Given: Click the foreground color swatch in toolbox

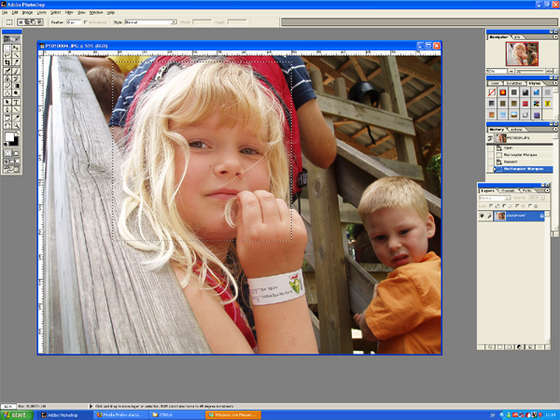Looking at the screenshot, I should [10, 138].
